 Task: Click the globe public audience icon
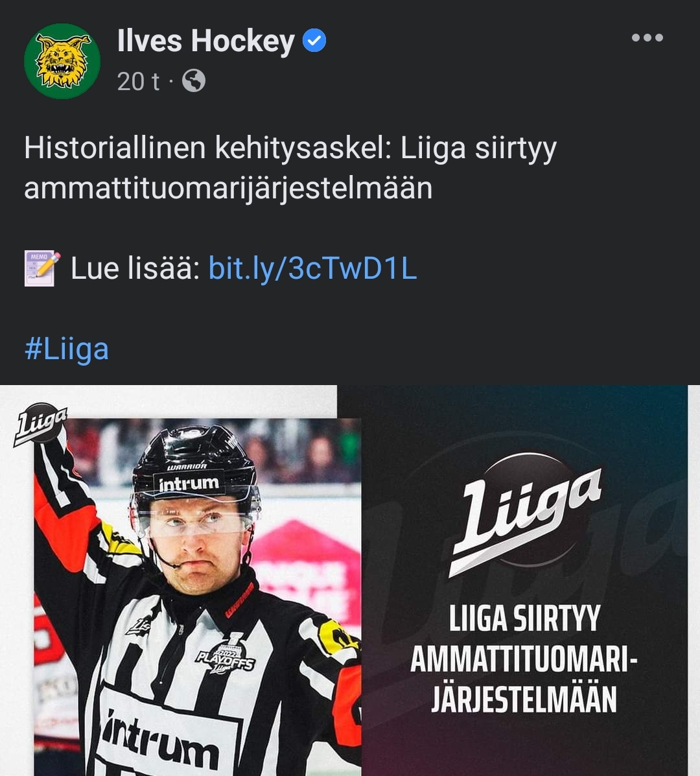pyautogui.click(x=194, y=81)
